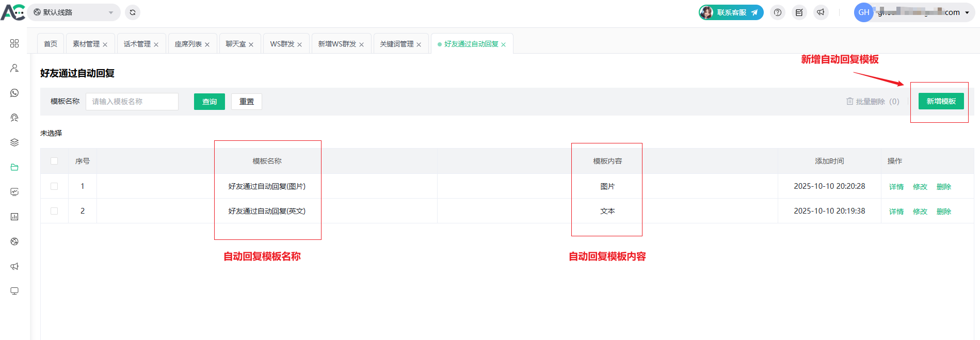The width and height of the screenshot is (980, 340).
Task: Click the monitor screen icon in sidebar
Action: click(14, 291)
